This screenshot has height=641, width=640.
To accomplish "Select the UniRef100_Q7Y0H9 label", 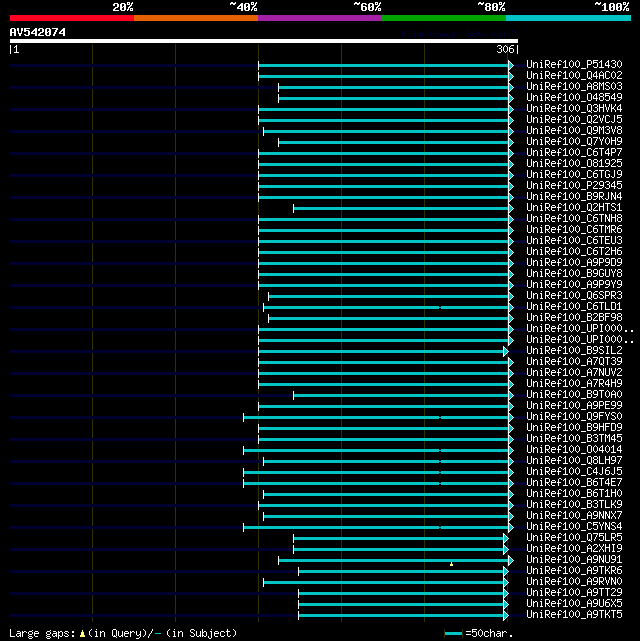I will [574, 141].
